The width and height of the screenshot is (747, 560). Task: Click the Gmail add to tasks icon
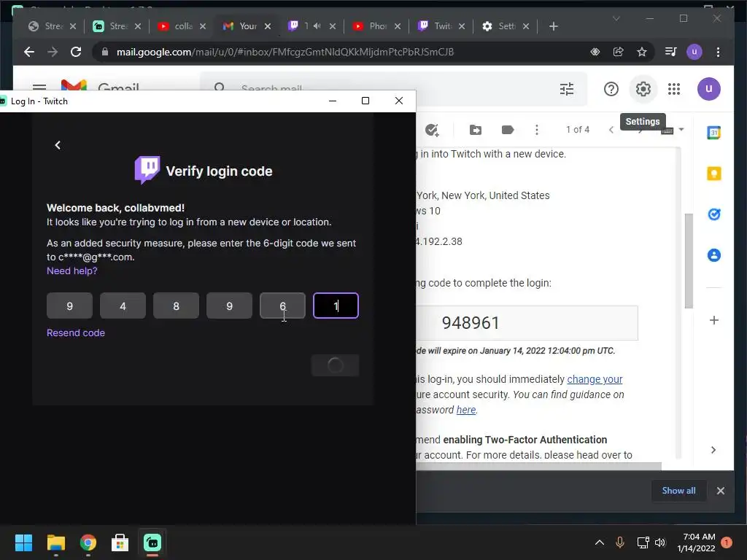pyautogui.click(x=432, y=130)
